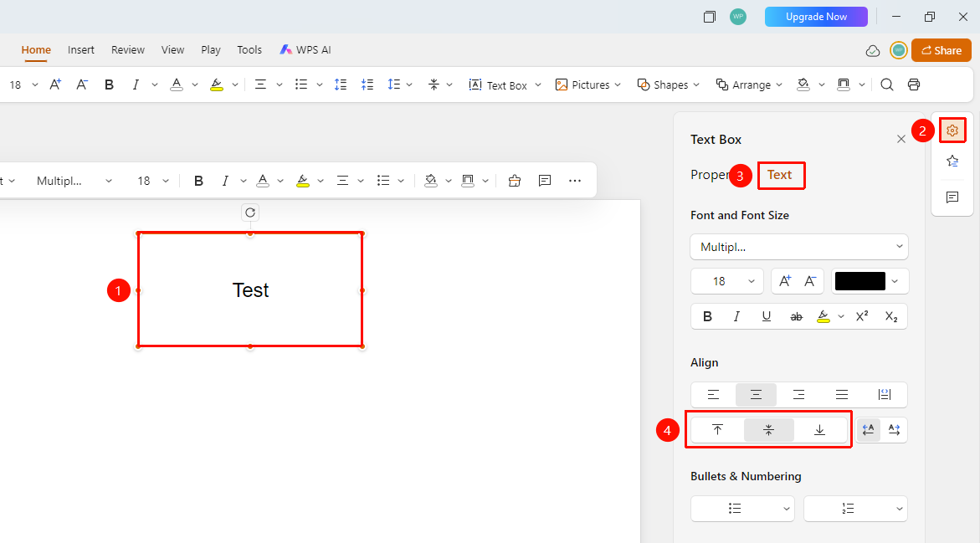Select the Text tab in the Text Box panel
The image size is (980, 543).
click(780, 175)
